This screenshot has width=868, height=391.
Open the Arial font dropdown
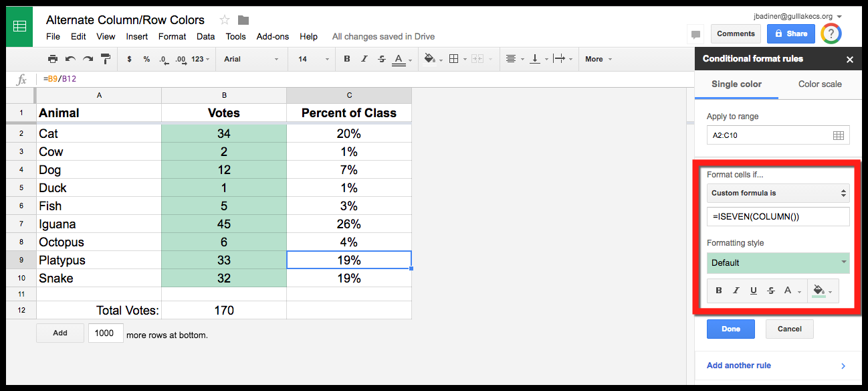tap(251, 59)
